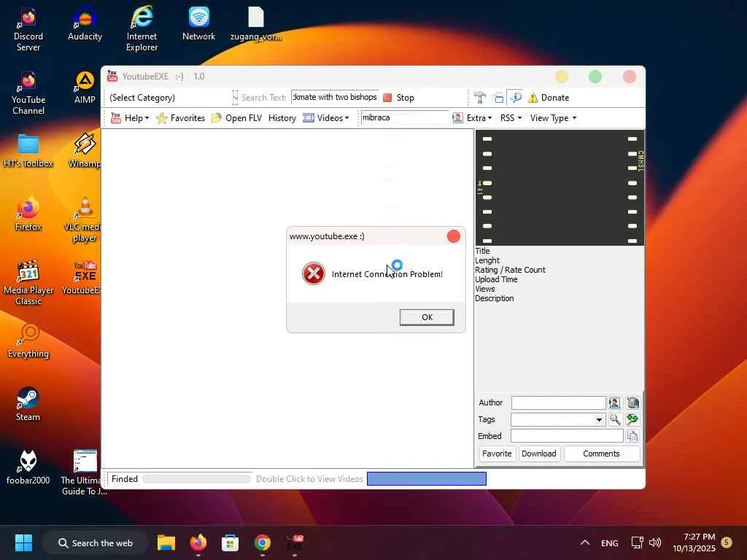
Task: Click the YouTube icon in the title bar
Action: pos(112,76)
